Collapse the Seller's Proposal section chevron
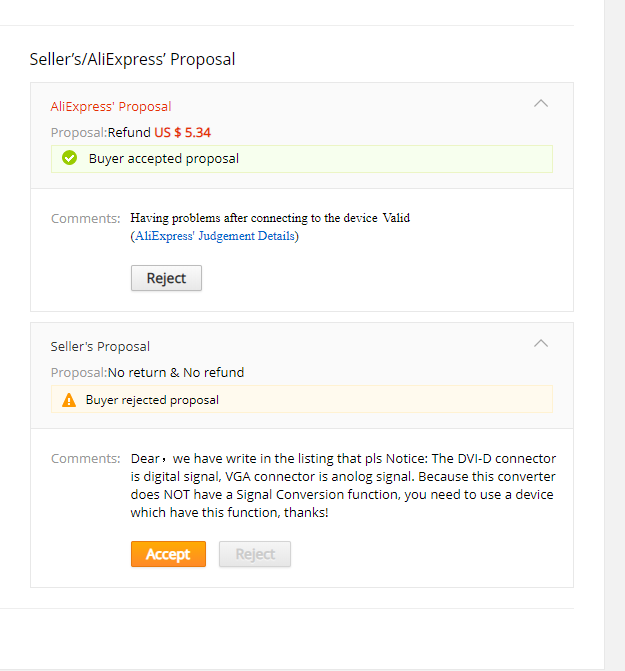The height and width of the screenshot is (671, 625). [541, 344]
